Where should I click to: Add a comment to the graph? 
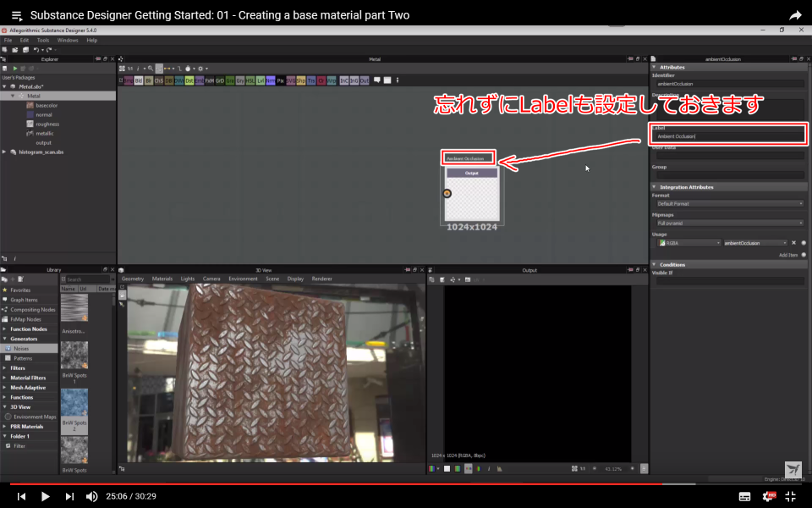377,80
